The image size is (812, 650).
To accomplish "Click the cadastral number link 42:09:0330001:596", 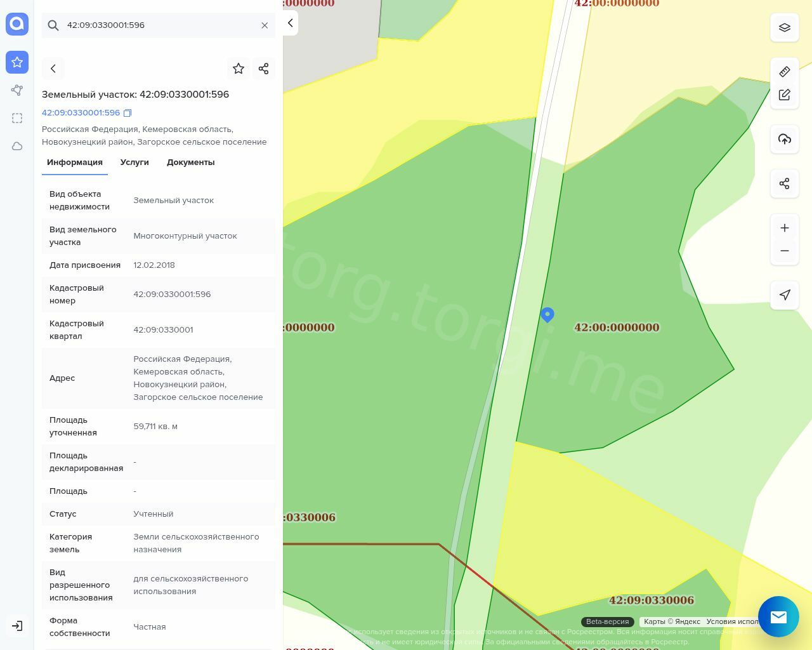I will point(81,113).
